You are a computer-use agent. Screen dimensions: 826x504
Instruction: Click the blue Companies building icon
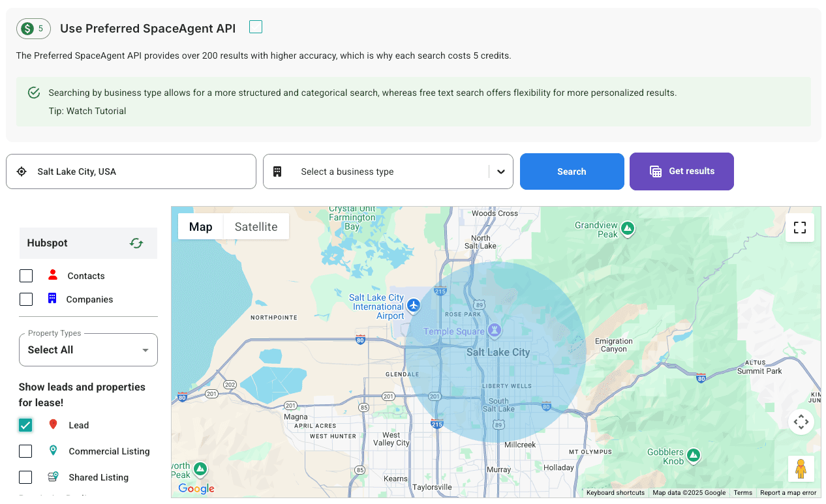(x=52, y=299)
